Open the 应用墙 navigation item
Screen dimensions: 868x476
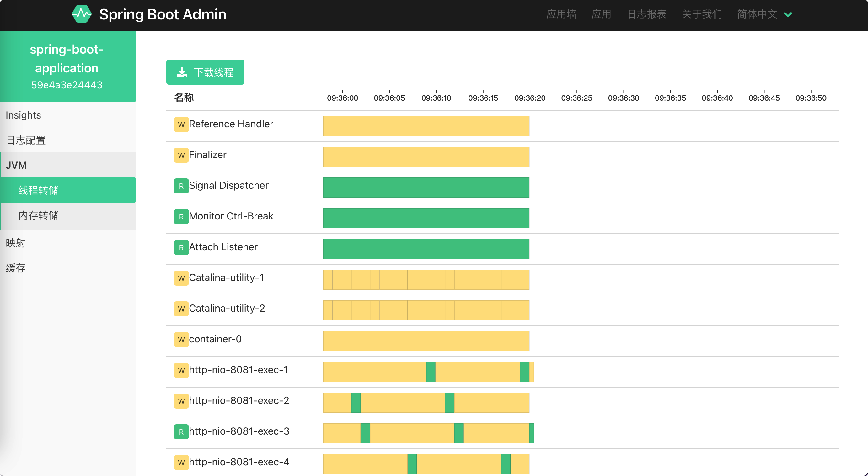tap(561, 14)
